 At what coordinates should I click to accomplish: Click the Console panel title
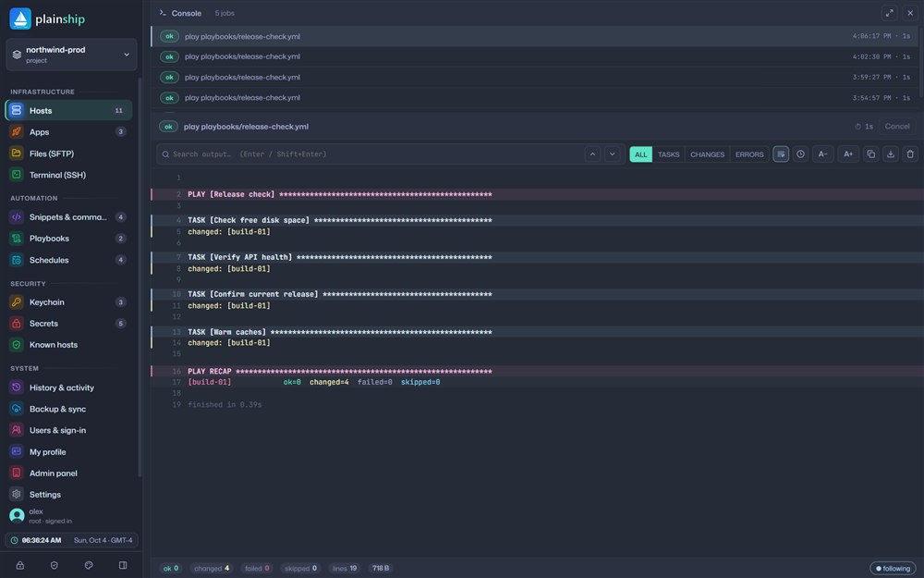click(x=187, y=13)
